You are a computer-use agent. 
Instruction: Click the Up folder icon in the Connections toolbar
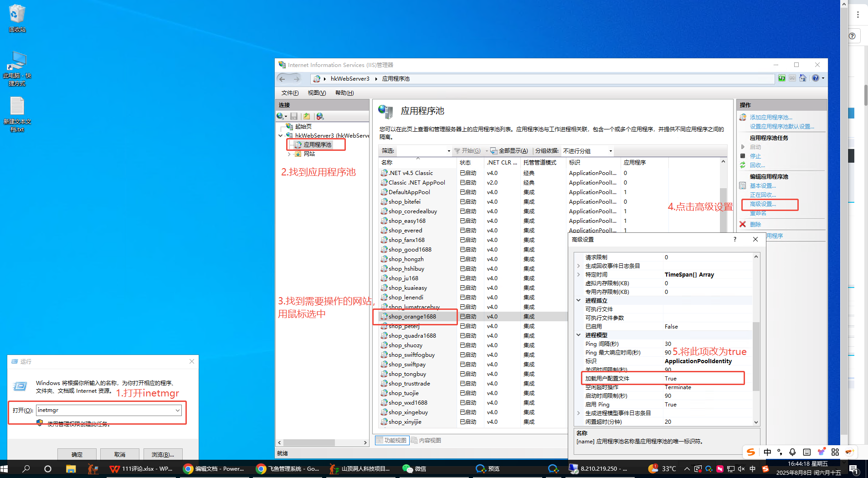pos(307,116)
